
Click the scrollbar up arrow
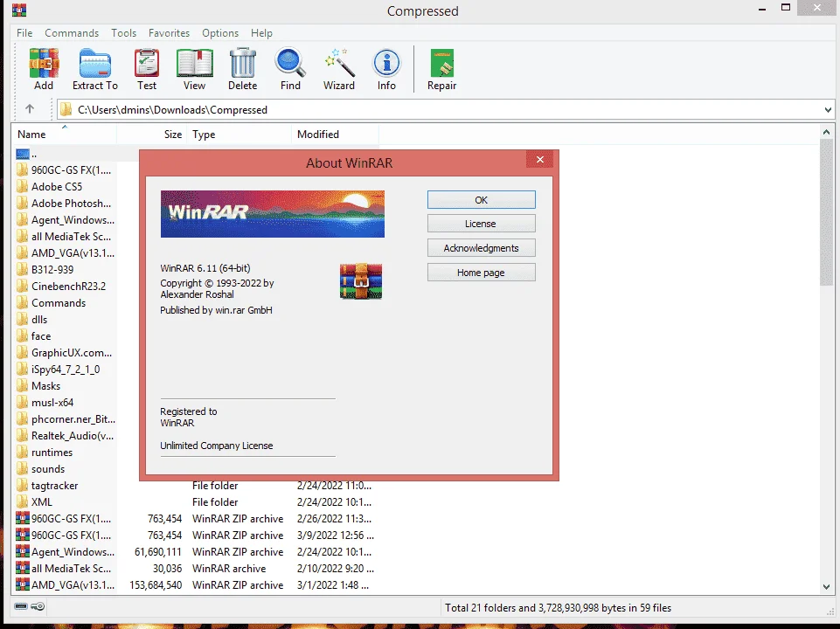[826, 132]
